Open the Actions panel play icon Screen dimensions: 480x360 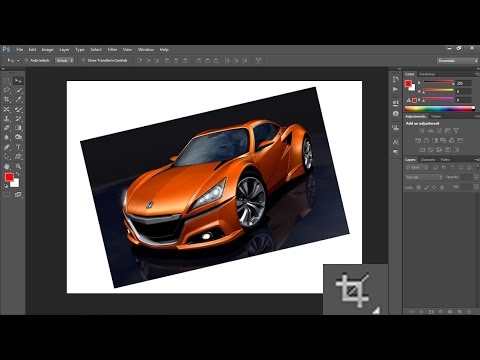point(396,89)
